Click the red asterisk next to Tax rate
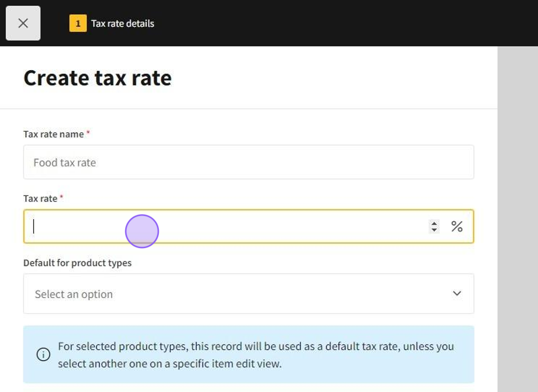Screen dimensions: 538x392 click(x=61, y=197)
